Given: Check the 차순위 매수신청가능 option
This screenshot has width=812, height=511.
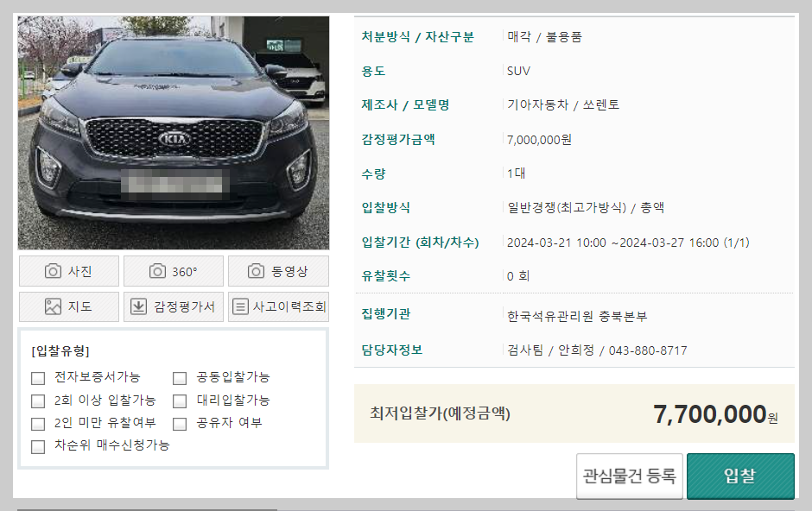Looking at the screenshot, I should click(37, 445).
